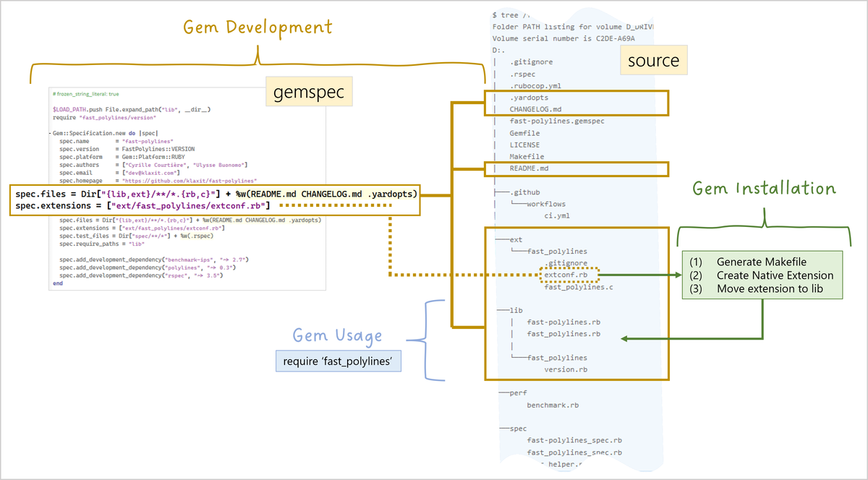
Task: Expand the ext folder node
Action: coord(516,239)
